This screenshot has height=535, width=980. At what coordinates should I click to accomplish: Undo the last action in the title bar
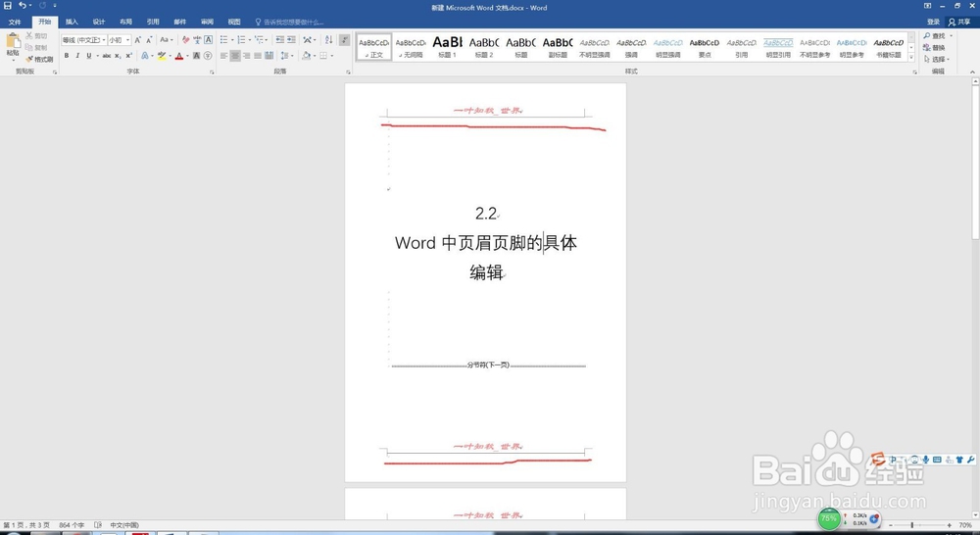coord(23,6)
